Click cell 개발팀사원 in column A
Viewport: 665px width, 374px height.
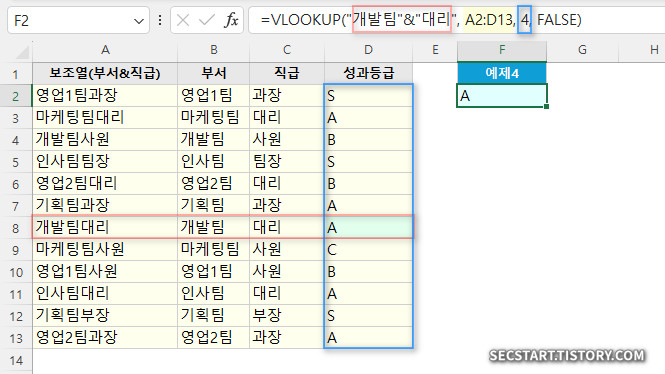(x=105, y=140)
